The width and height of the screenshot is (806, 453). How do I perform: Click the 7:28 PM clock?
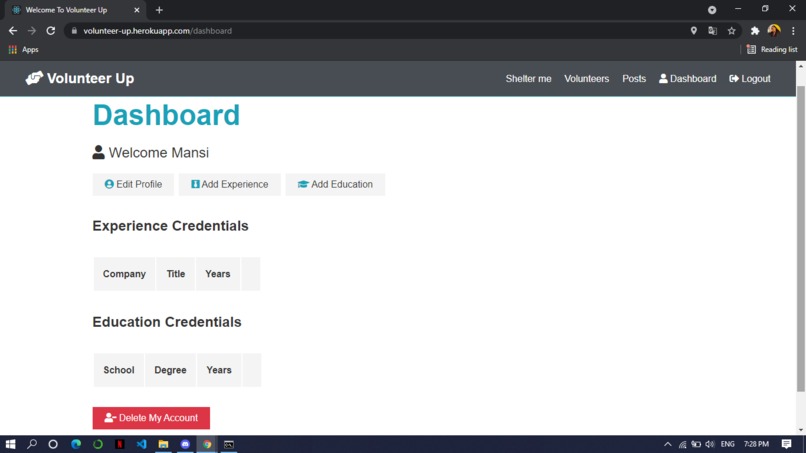pos(756,444)
